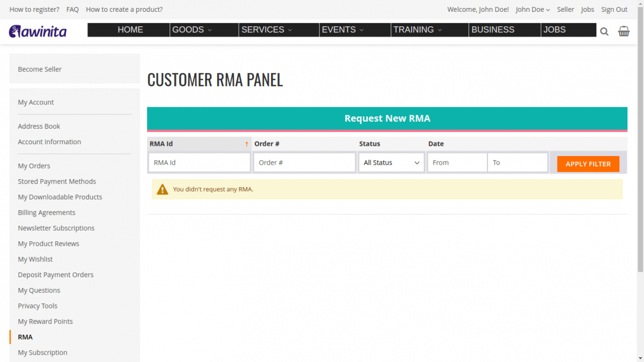The height and width of the screenshot is (362, 644).
Task: Open the BUSINESS menu item
Action: coord(493,30)
